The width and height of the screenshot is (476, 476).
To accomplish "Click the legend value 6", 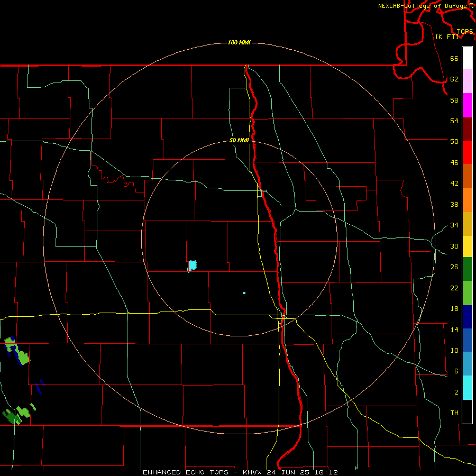I will click(456, 371).
